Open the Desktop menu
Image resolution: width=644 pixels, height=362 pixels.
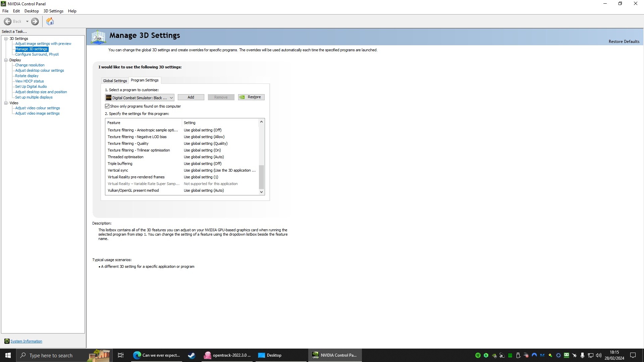(32, 11)
